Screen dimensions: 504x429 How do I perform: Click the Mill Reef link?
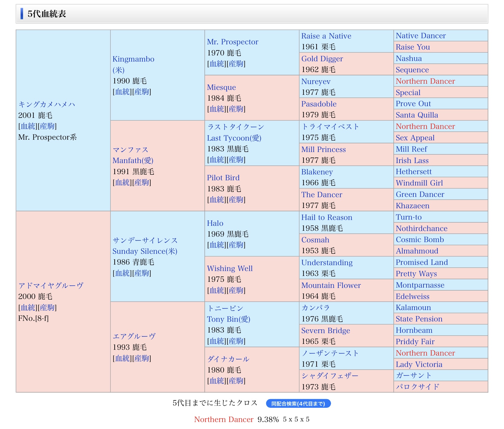pyautogui.click(x=411, y=149)
